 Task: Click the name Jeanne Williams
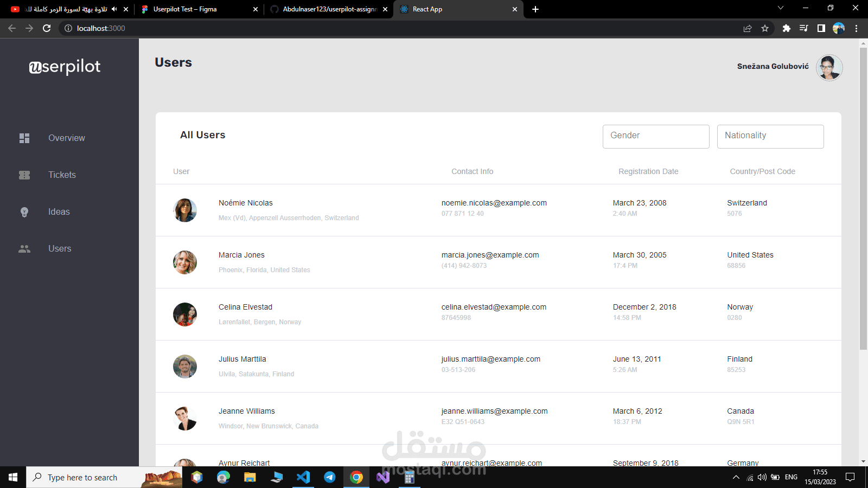point(247,411)
